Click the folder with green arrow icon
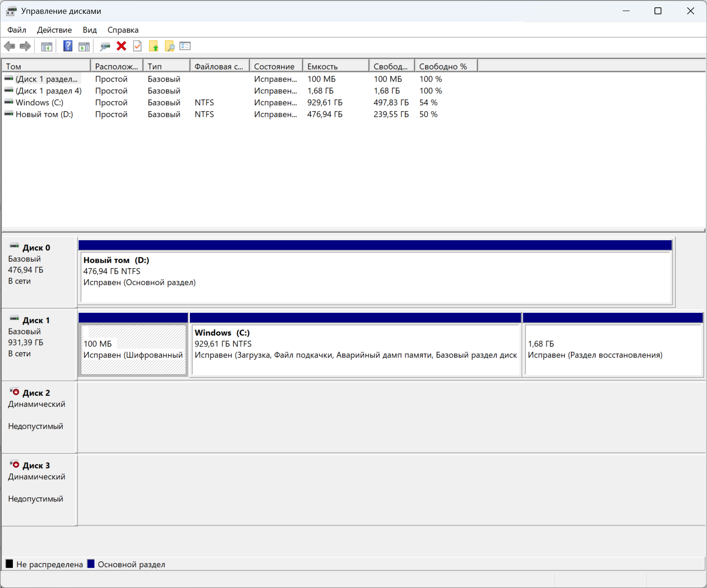The height and width of the screenshot is (588, 707). [153, 46]
